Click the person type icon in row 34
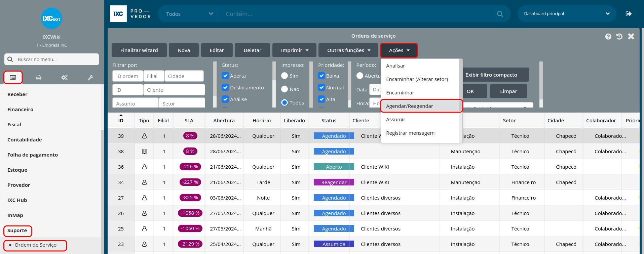The image size is (644, 254). point(144,182)
